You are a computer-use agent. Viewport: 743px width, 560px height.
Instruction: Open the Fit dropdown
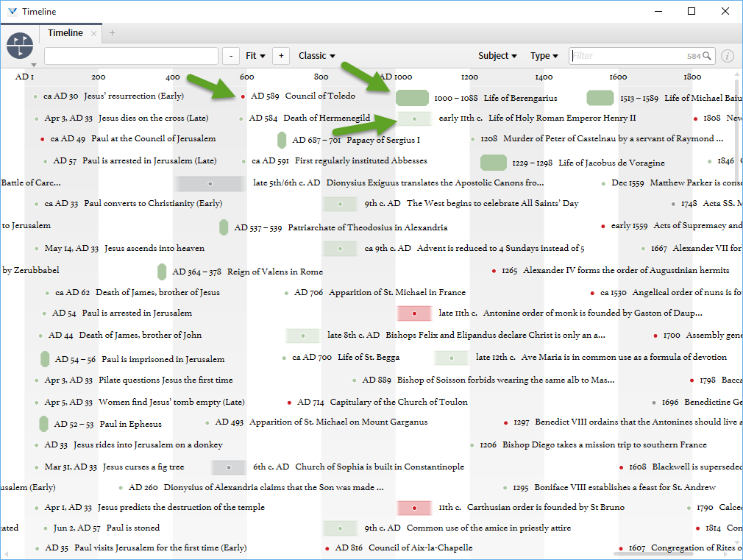tap(255, 56)
